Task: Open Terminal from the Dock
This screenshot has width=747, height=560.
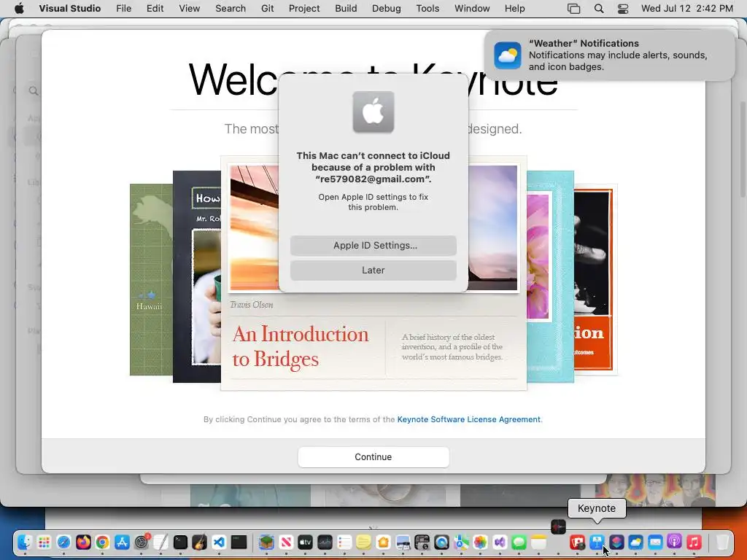Action: [x=181, y=542]
